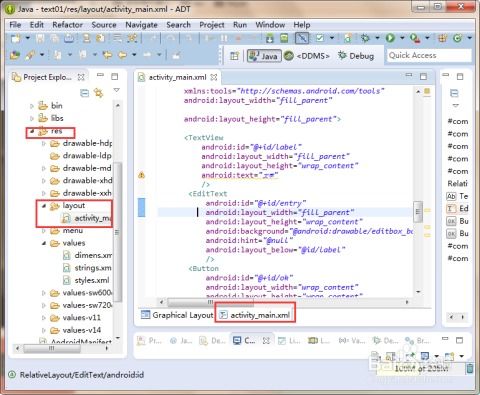The height and width of the screenshot is (395, 480).
Task: Click Link with Editor in Project Explorer
Action: [x=99, y=93]
